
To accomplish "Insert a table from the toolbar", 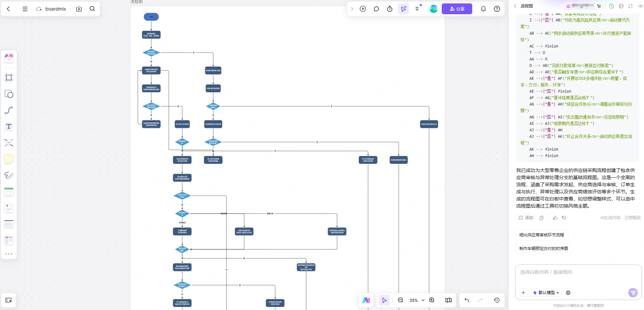I will [x=9, y=192].
